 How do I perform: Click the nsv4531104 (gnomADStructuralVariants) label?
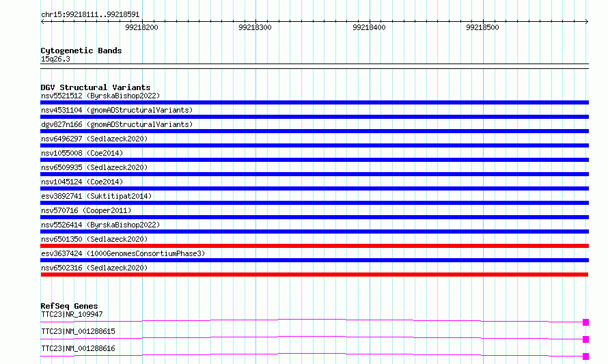click(117, 110)
